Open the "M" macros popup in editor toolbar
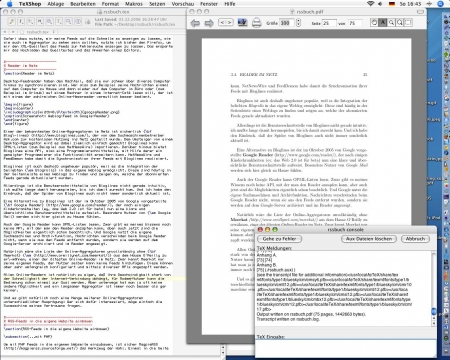 [x=40, y=22]
